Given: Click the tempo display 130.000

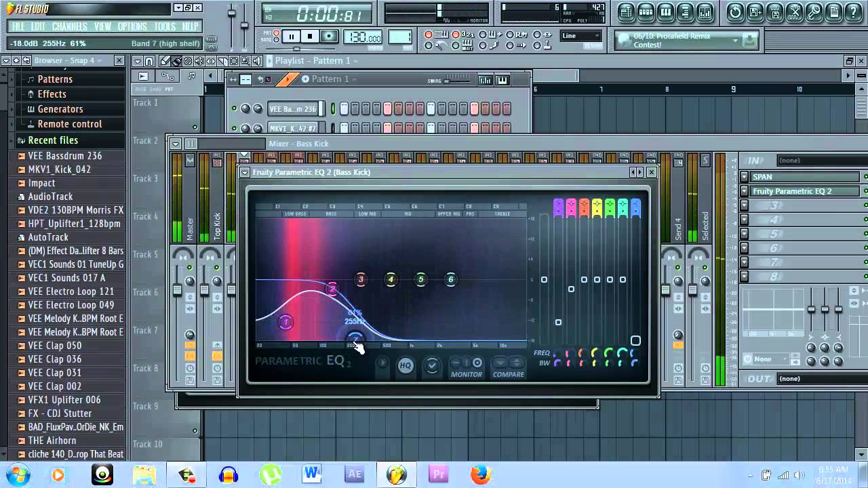Looking at the screenshot, I should coord(362,37).
